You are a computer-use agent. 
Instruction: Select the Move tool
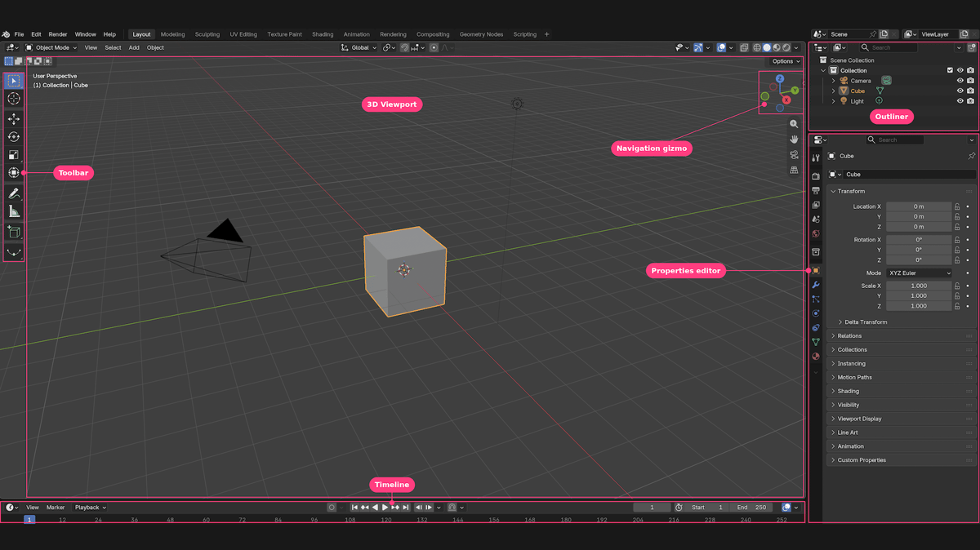[14, 119]
